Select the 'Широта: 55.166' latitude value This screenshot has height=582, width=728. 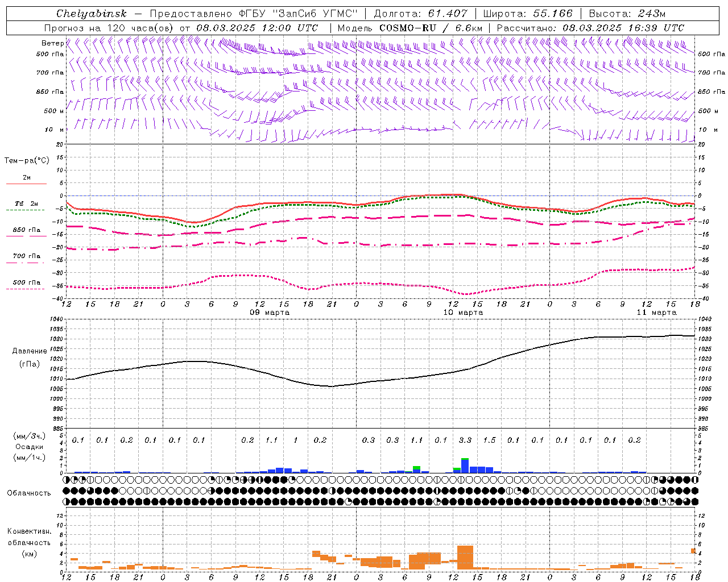pos(528,14)
